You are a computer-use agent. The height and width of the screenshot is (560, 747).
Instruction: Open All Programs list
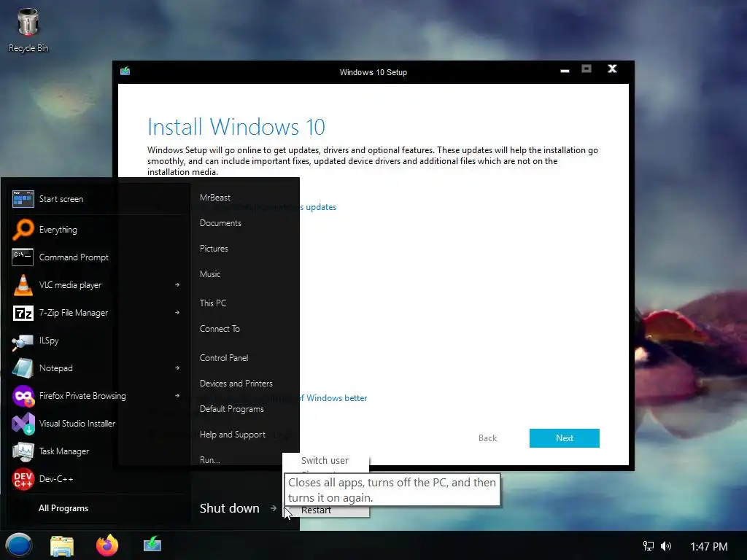[63, 508]
